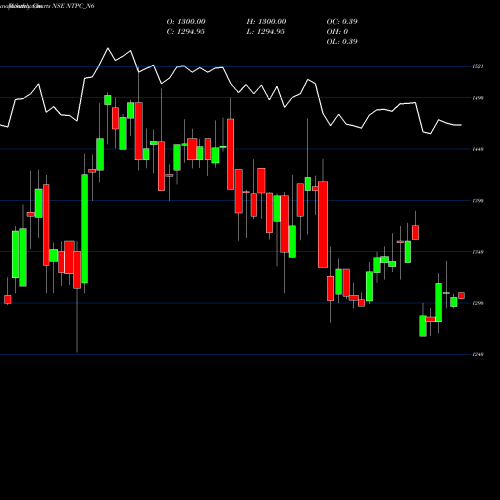Click the open price label O: 1300.00
Image resolution: width=500 pixels, height=500 pixels.
(x=186, y=22)
